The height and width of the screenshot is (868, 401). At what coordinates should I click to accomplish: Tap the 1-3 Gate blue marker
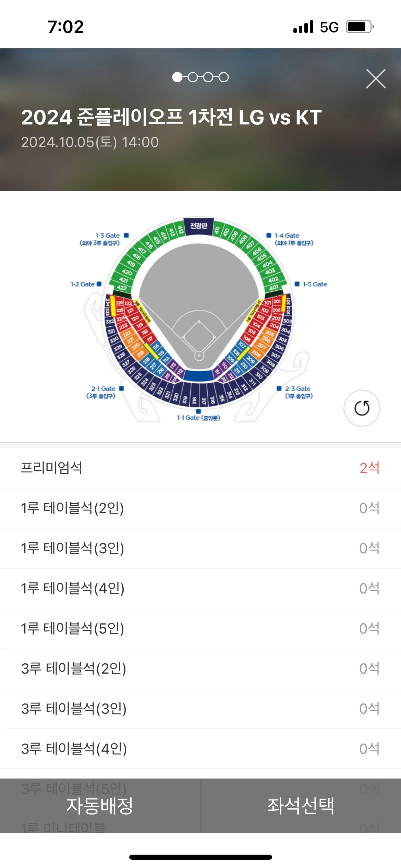click(126, 235)
